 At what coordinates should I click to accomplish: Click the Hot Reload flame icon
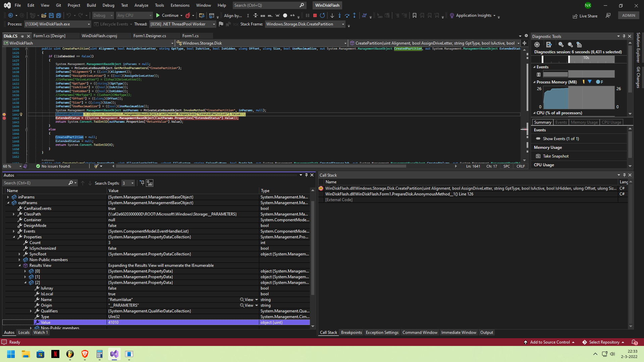[x=188, y=15]
